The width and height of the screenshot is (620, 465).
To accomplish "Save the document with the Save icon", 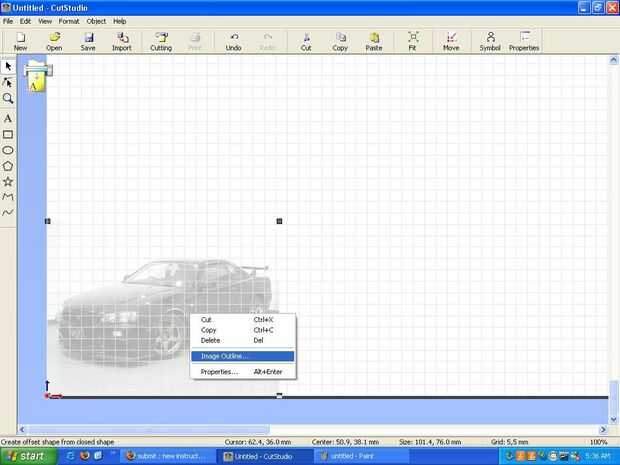I will (x=88, y=42).
